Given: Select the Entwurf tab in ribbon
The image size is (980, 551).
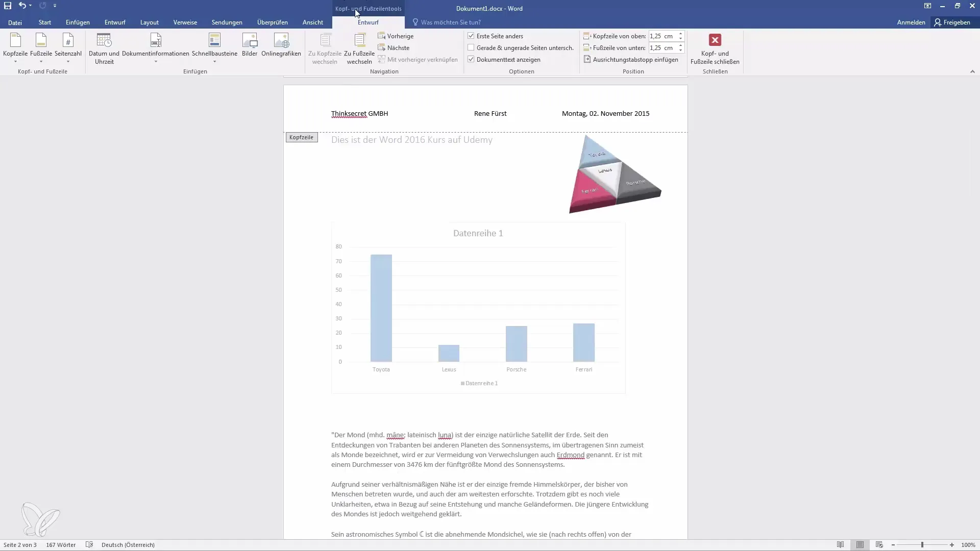Looking at the screenshot, I should [x=115, y=22].
